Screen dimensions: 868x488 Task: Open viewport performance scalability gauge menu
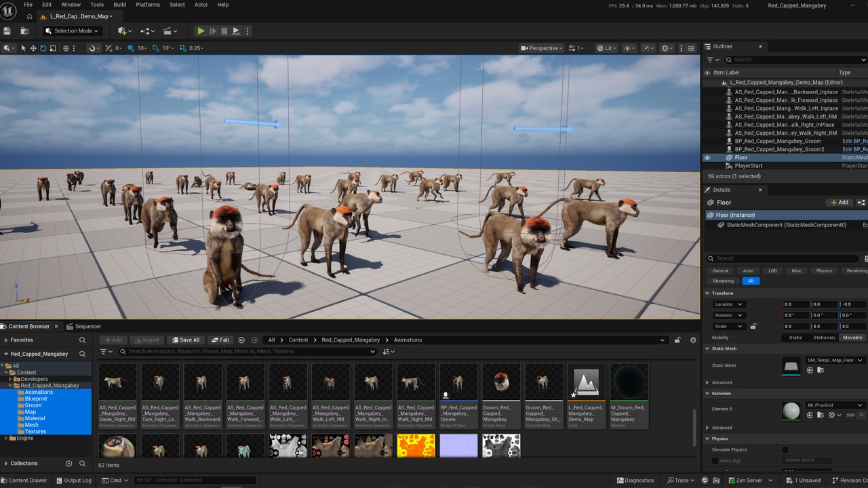point(648,48)
